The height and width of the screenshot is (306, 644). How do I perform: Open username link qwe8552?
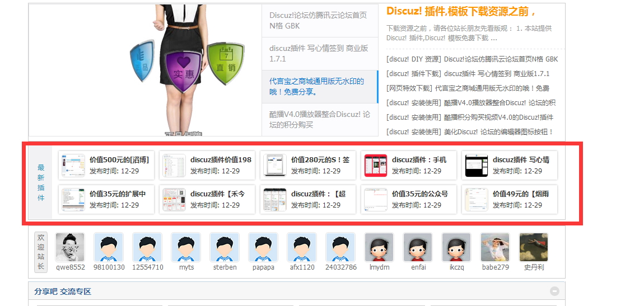(x=70, y=267)
